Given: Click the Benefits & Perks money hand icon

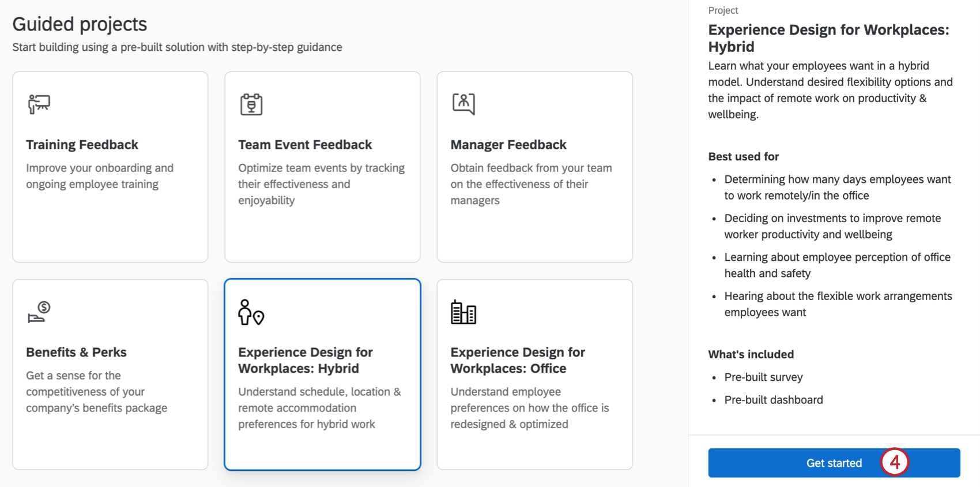Looking at the screenshot, I should tap(39, 312).
